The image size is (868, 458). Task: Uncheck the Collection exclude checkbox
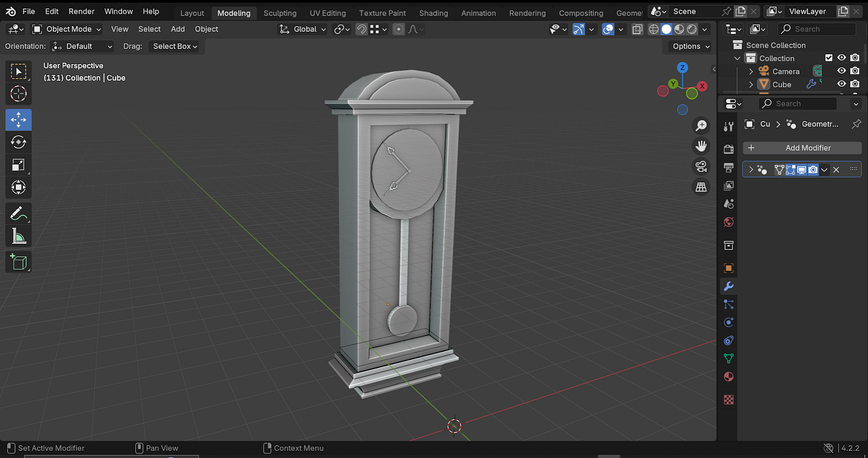click(829, 58)
